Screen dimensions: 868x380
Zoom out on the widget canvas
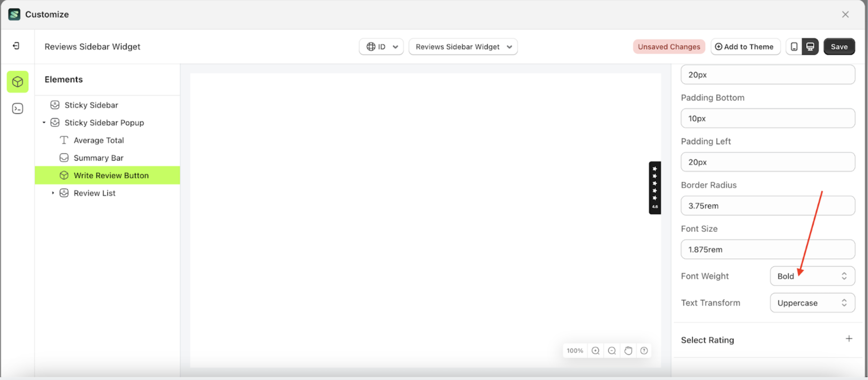(x=612, y=350)
